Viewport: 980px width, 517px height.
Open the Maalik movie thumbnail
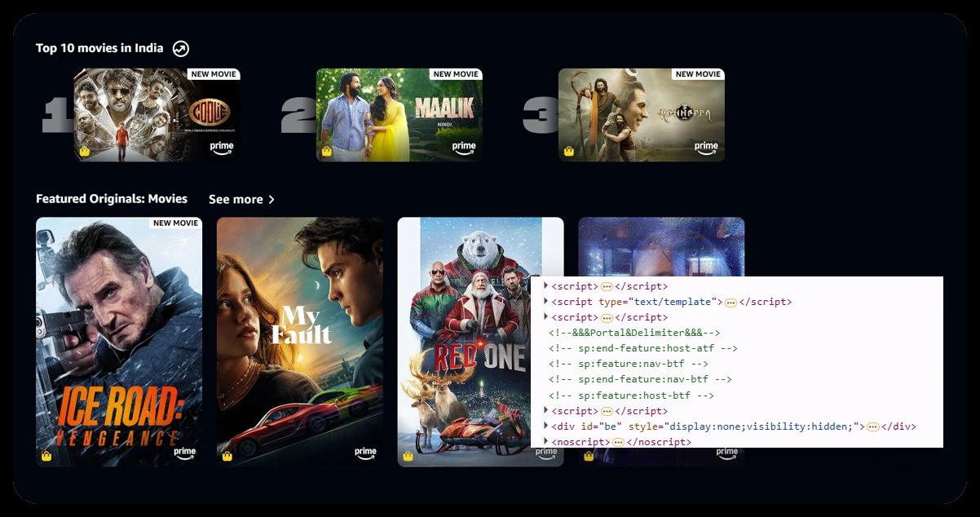399,115
